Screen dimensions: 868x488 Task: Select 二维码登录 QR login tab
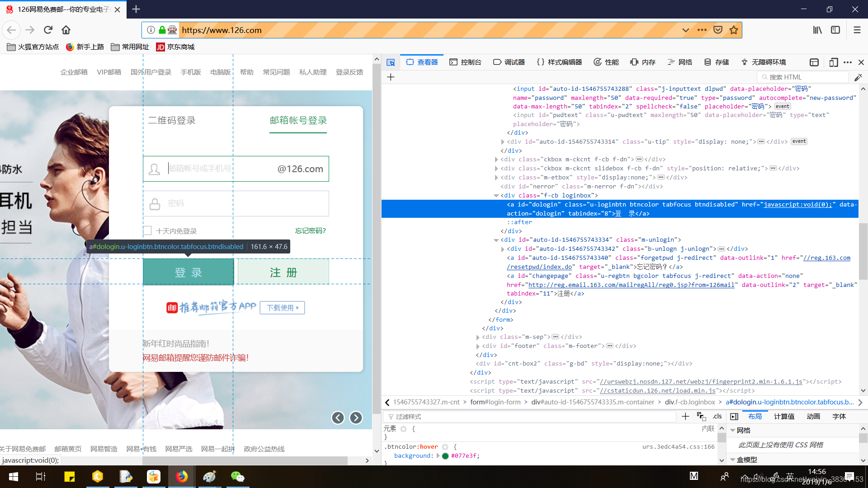172,120
